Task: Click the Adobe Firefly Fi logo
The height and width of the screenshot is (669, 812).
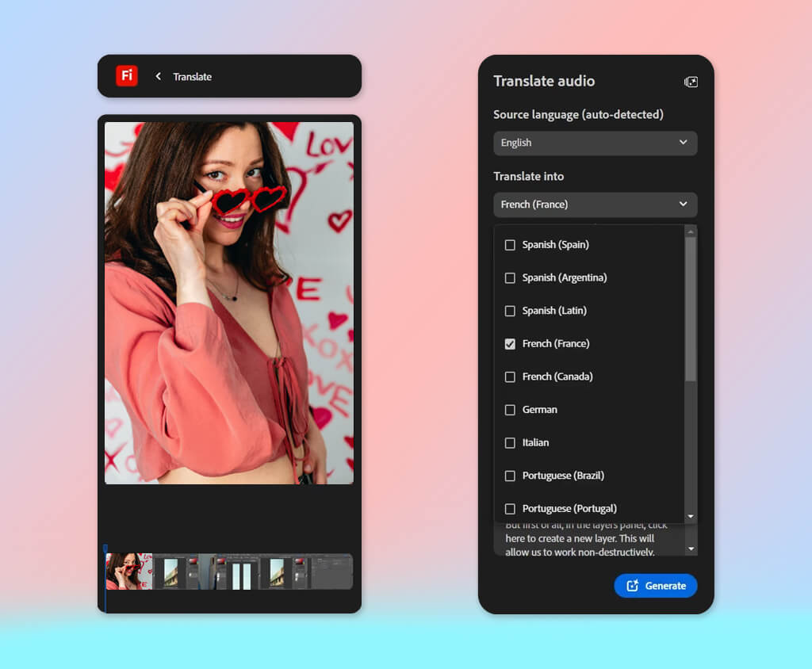Action: (127, 75)
